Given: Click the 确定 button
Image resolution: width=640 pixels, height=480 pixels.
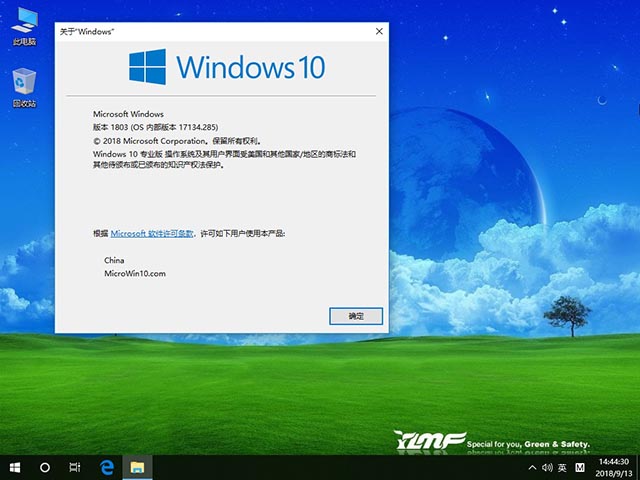Looking at the screenshot, I should [356, 316].
